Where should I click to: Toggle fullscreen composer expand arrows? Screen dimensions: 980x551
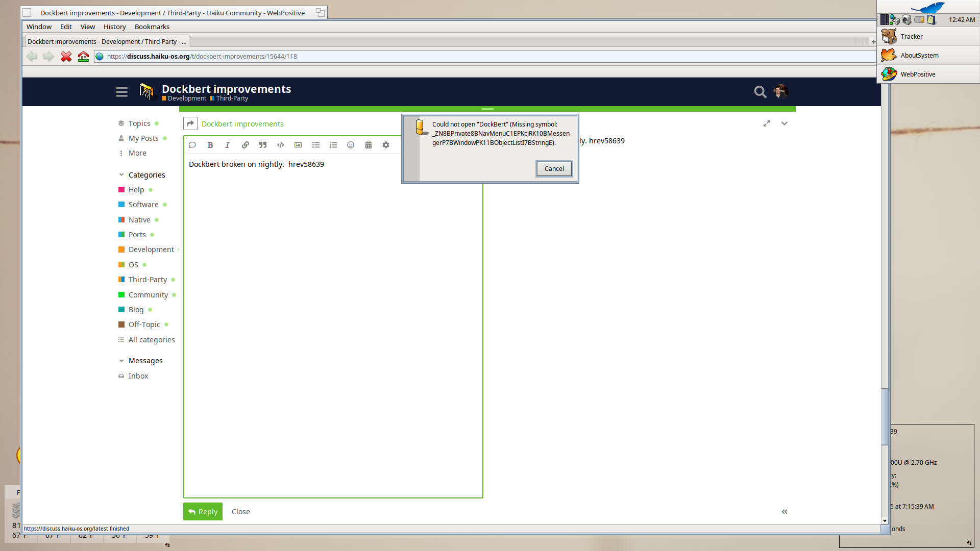pos(767,123)
